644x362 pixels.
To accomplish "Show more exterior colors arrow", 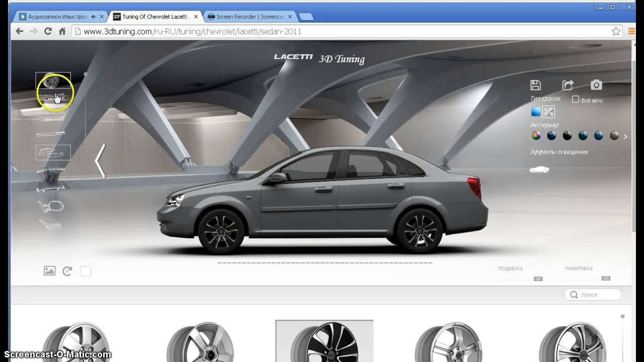I will coord(625,136).
